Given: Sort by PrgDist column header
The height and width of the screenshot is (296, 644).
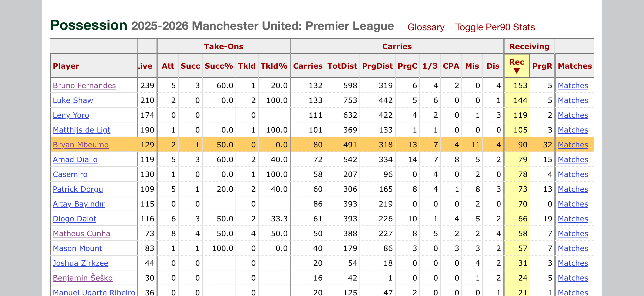Looking at the screenshot, I should click(x=377, y=66).
